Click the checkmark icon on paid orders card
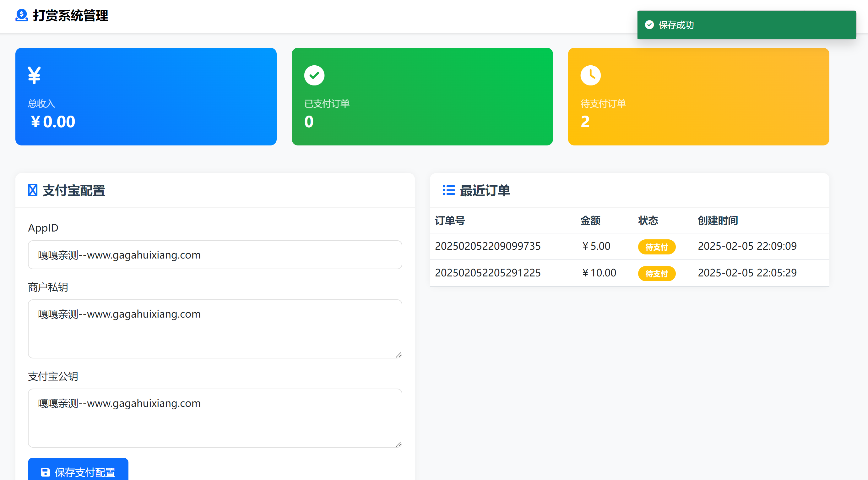868x480 pixels. [x=314, y=75]
